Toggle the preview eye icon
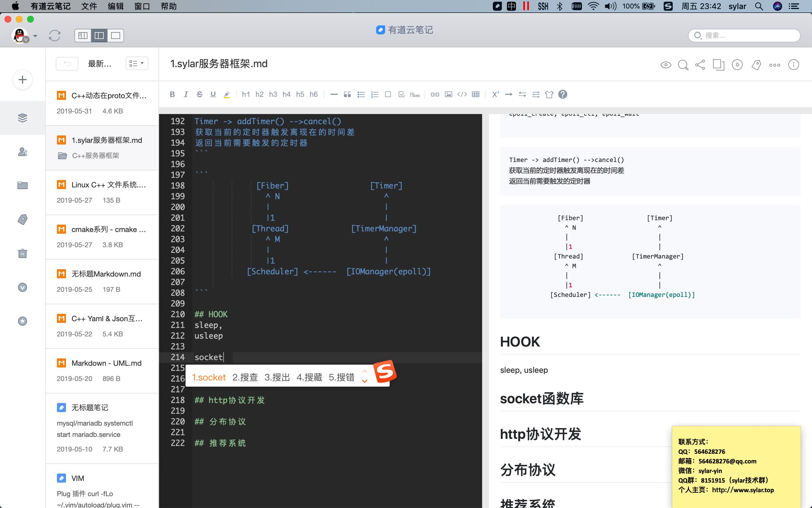 (x=666, y=65)
